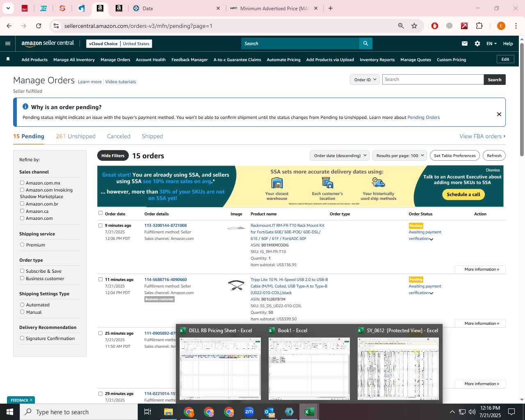
Task: Close the pending order info banner
Action: (499, 114)
